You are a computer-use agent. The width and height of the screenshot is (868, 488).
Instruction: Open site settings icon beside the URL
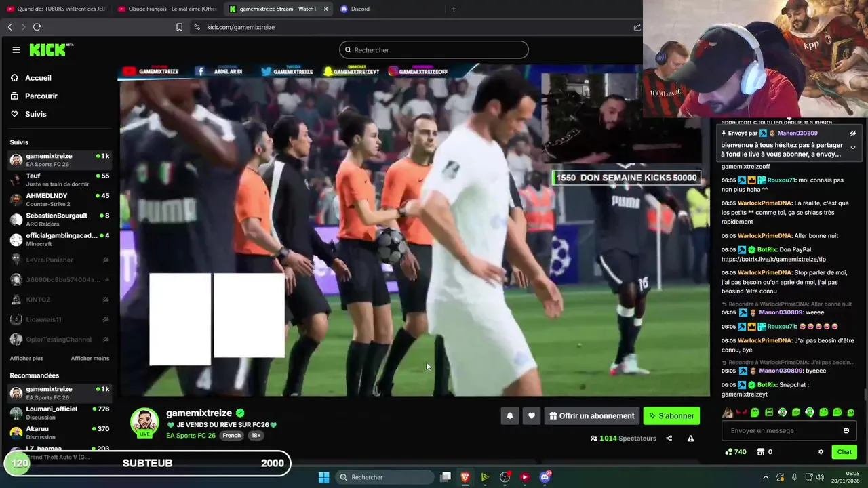(197, 27)
